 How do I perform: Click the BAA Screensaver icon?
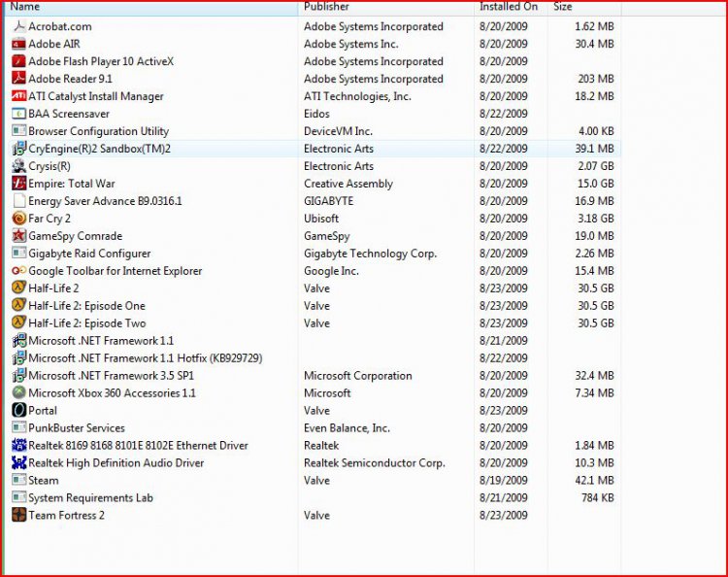click(19, 114)
